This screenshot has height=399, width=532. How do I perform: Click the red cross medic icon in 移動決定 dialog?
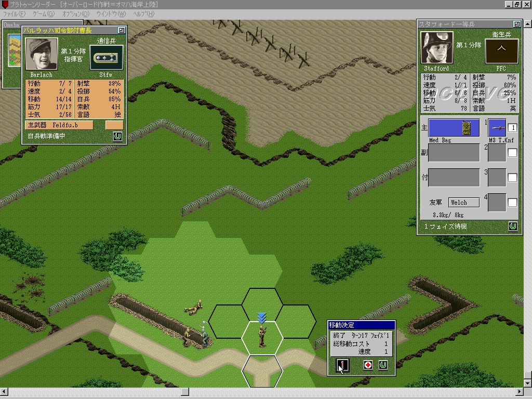[x=368, y=365]
